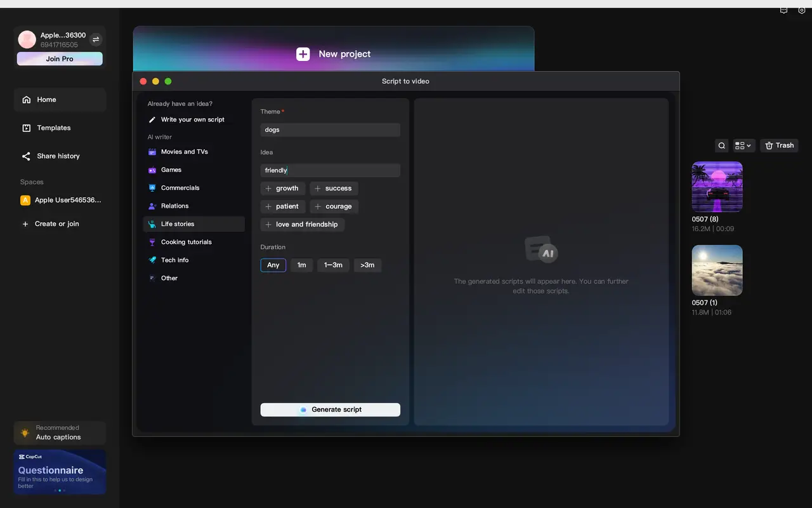Pick the Commercials AI writer category

point(193,188)
